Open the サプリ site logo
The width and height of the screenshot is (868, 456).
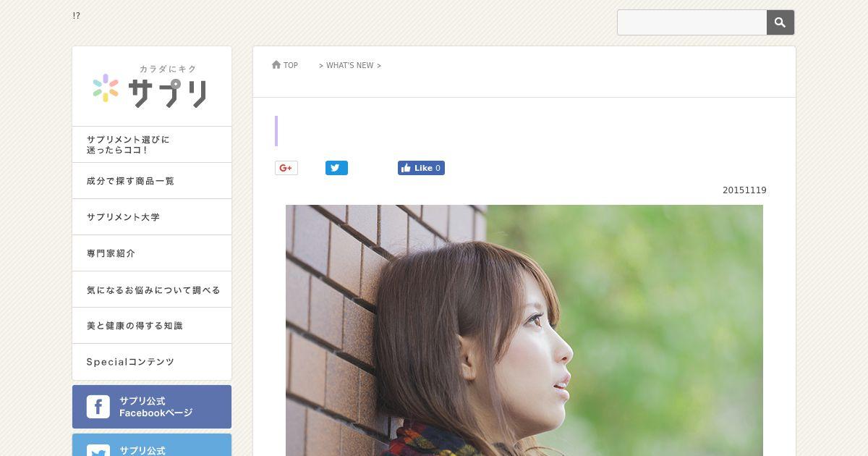[x=150, y=88]
